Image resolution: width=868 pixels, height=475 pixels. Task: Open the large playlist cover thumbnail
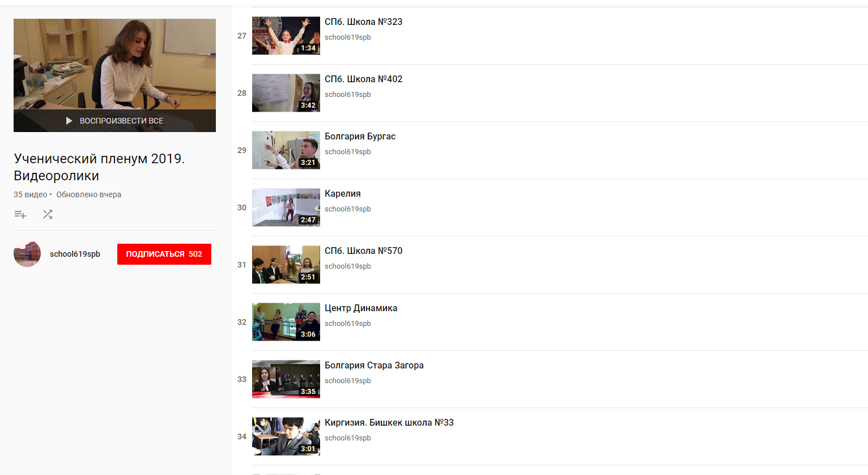(114, 75)
